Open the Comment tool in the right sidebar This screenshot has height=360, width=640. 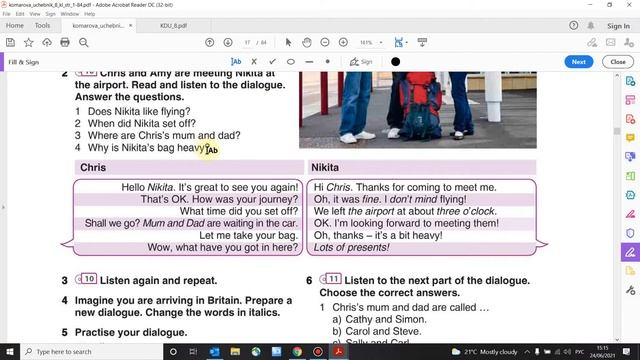630,138
